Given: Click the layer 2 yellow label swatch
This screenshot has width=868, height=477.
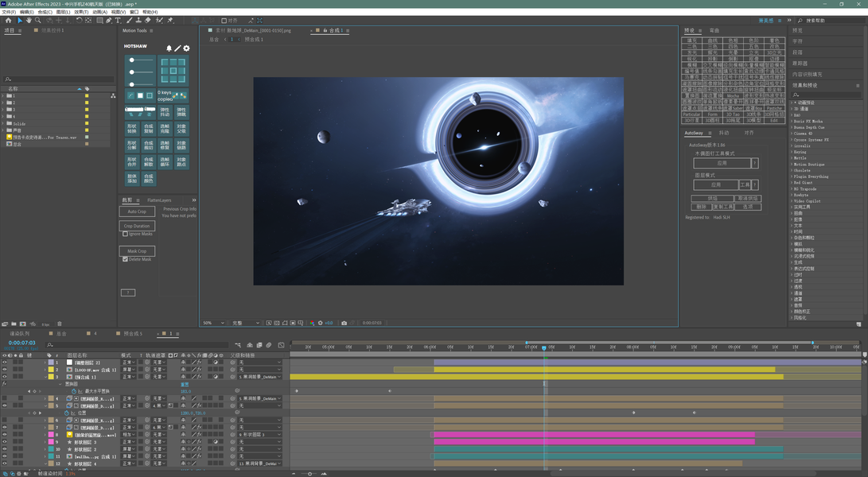Looking at the screenshot, I should 51,370.
